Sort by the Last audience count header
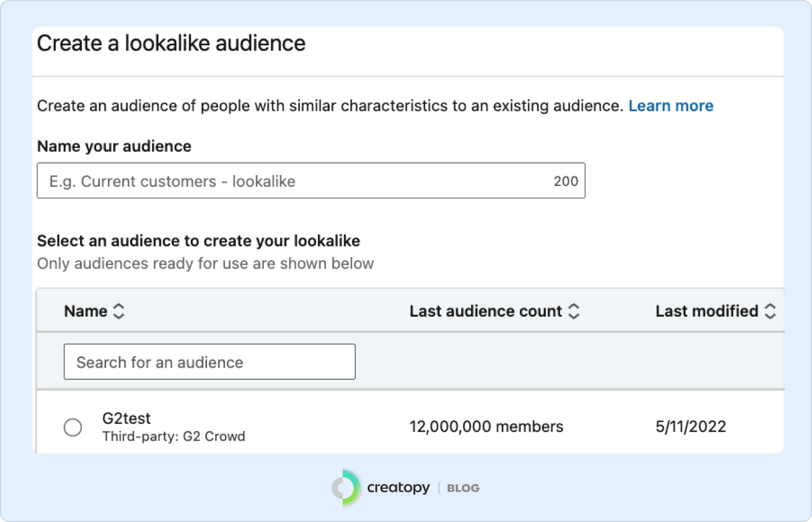This screenshot has width=812, height=522. 485,311
